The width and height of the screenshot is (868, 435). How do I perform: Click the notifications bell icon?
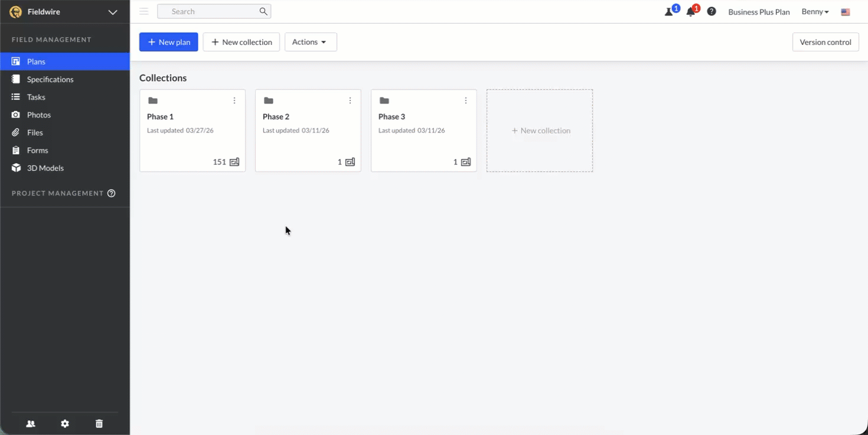tap(690, 12)
